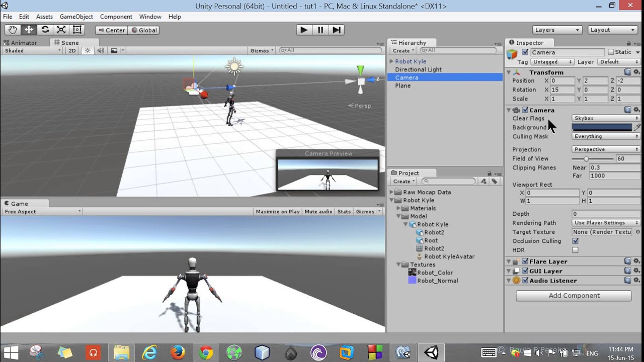
Task: Select the Rect Transform tool
Action: tap(77, 30)
